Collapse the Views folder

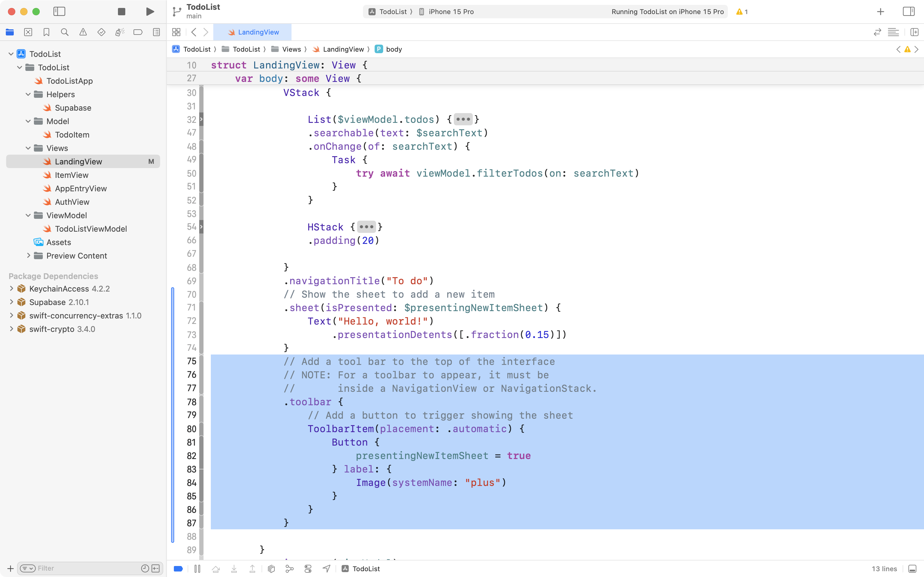tap(28, 148)
